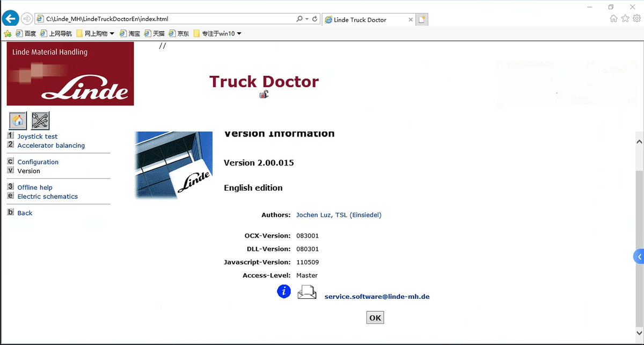The width and height of the screenshot is (644, 345).
Task: Click the browser back arrow button
Action: coord(10,19)
